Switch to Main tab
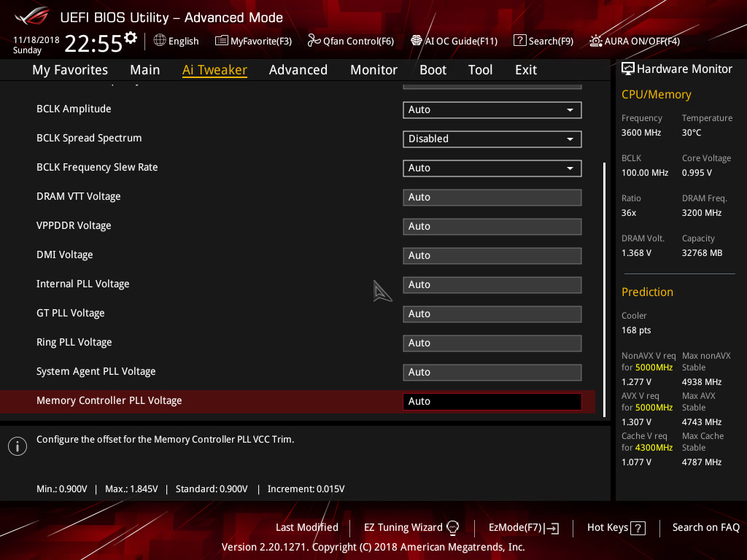The height and width of the screenshot is (560, 747). [x=145, y=70]
